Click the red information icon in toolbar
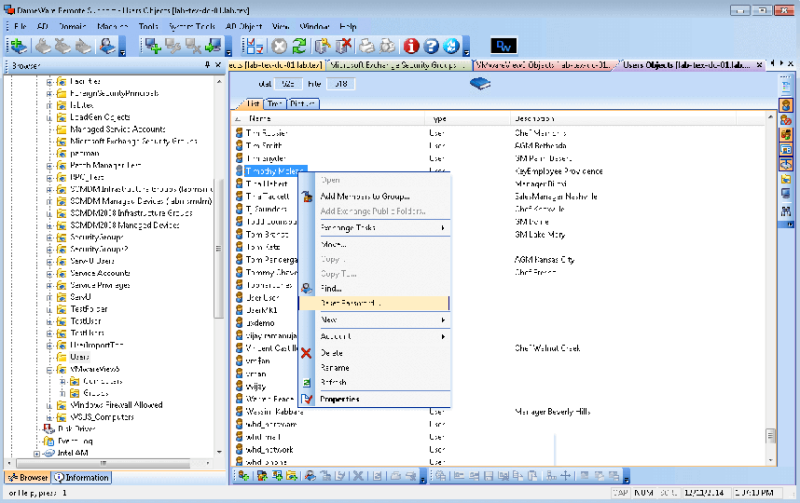Image resolution: width=800 pixels, height=503 pixels. [x=411, y=46]
